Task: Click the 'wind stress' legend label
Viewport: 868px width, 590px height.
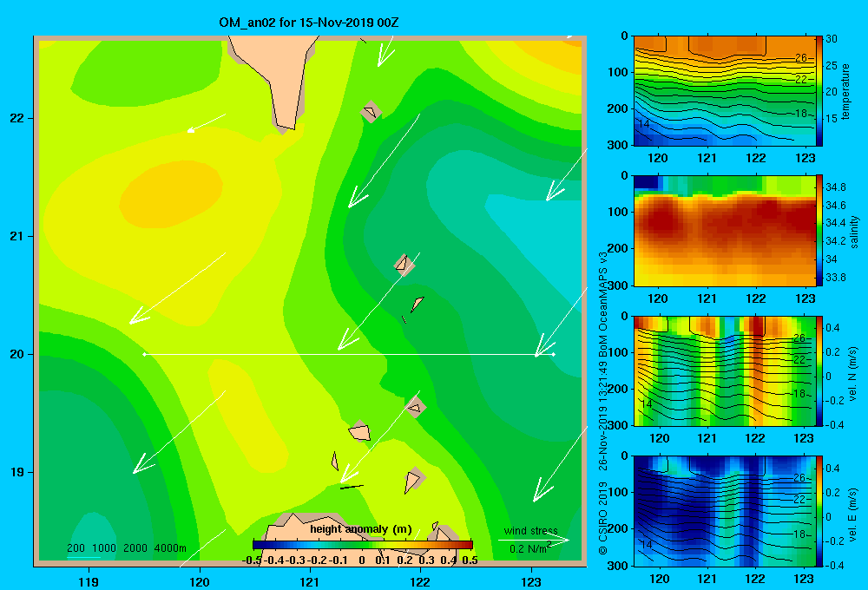Action: [x=530, y=530]
